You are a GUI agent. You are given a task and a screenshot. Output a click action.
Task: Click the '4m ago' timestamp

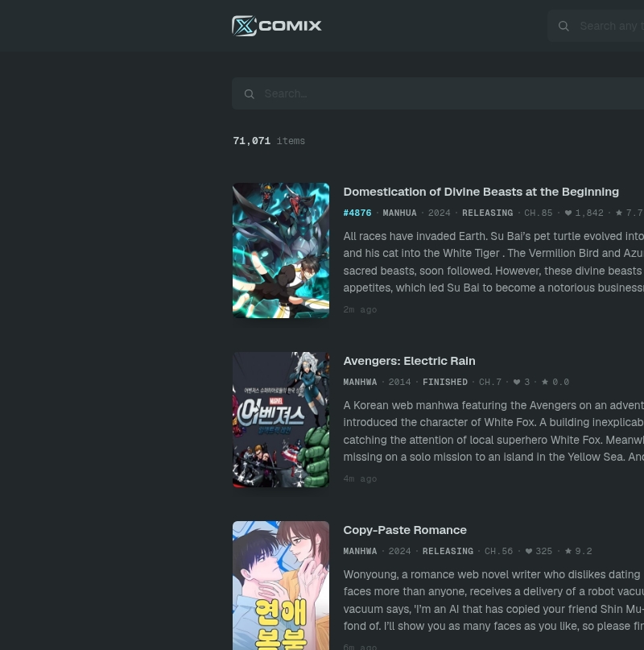[360, 478]
